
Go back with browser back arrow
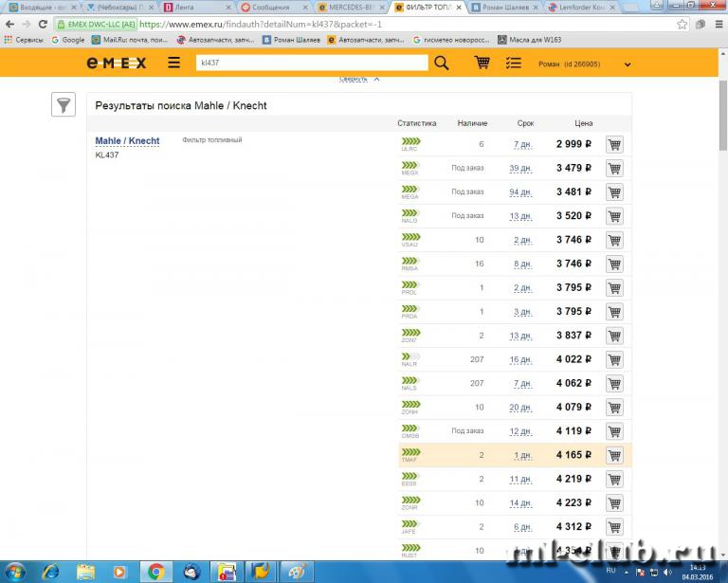9,24
